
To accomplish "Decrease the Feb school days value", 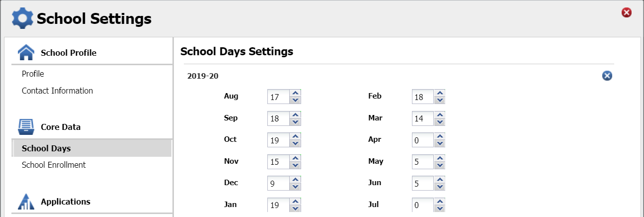I will pyautogui.click(x=439, y=100).
